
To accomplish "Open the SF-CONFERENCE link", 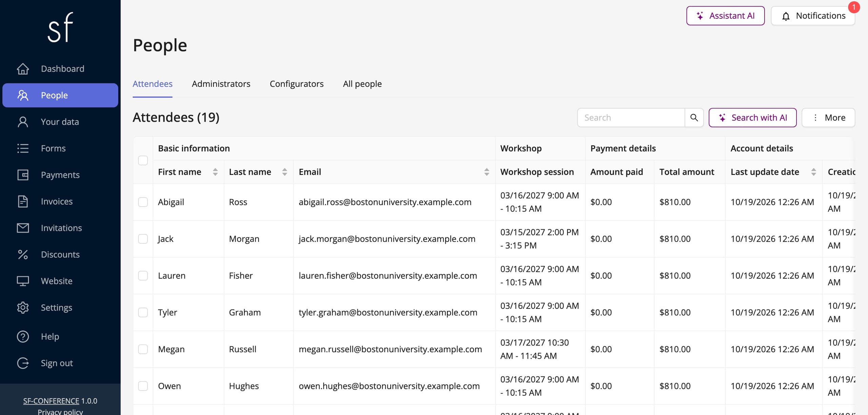I will tap(51, 401).
